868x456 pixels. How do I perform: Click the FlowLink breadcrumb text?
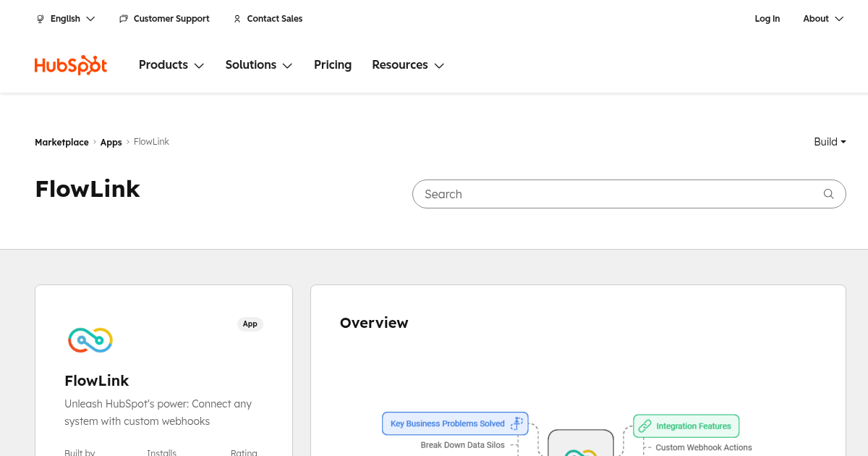tap(152, 142)
